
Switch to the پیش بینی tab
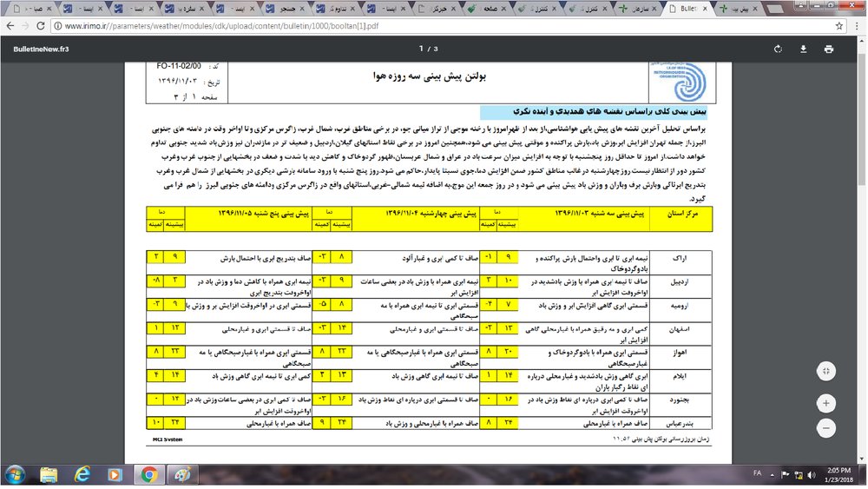tap(740, 9)
